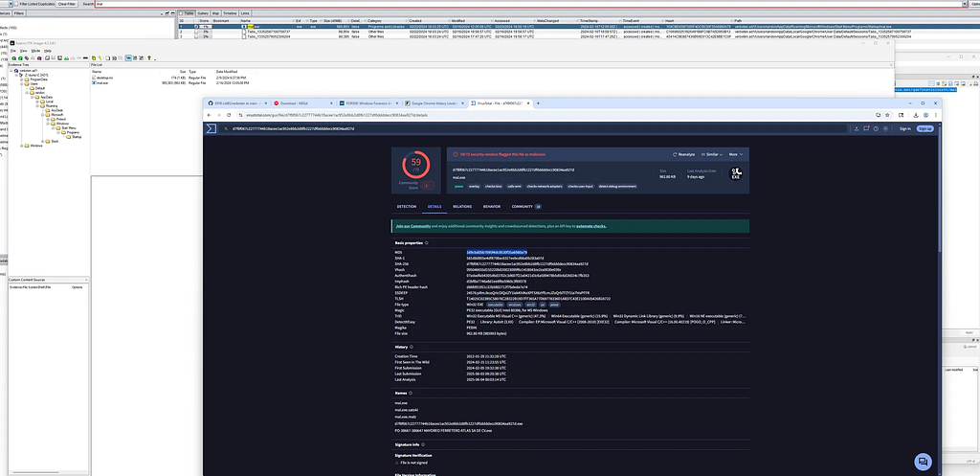Open VirusTotal logo home link
The height and width of the screenshot is (476, 980).
click(x=211, y=128)
